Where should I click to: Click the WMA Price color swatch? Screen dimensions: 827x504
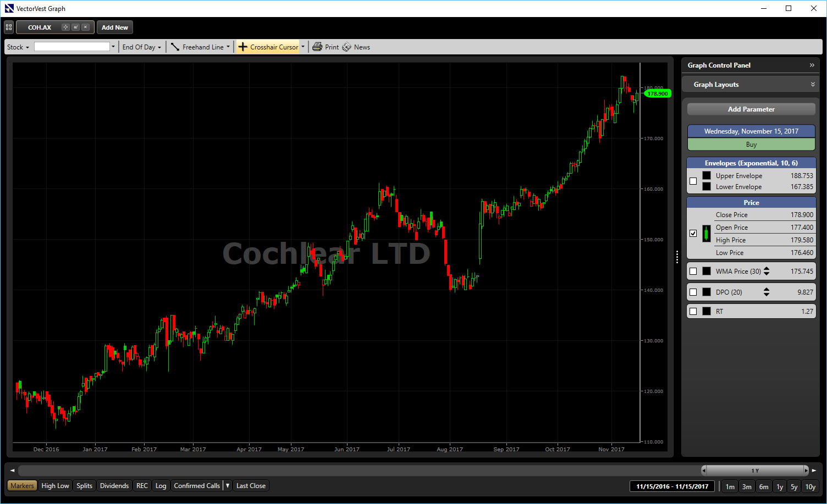click(x=707, y=272)
